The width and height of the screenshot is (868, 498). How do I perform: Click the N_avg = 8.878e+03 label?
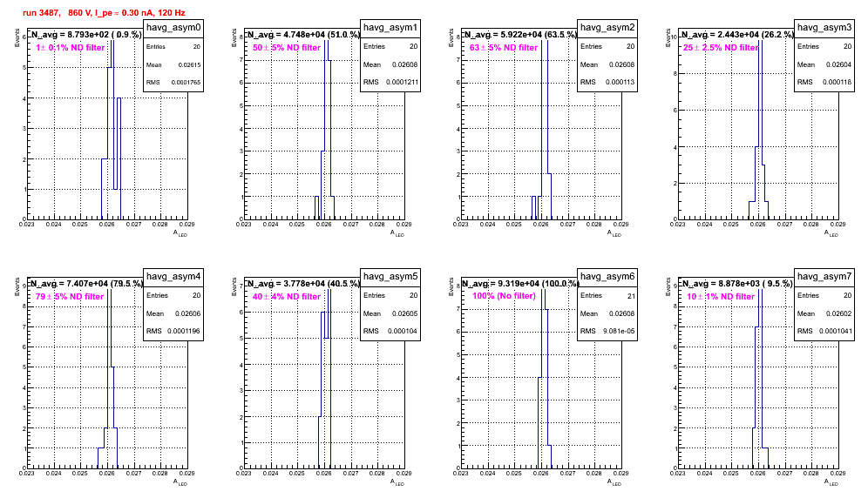pos(737,283)
